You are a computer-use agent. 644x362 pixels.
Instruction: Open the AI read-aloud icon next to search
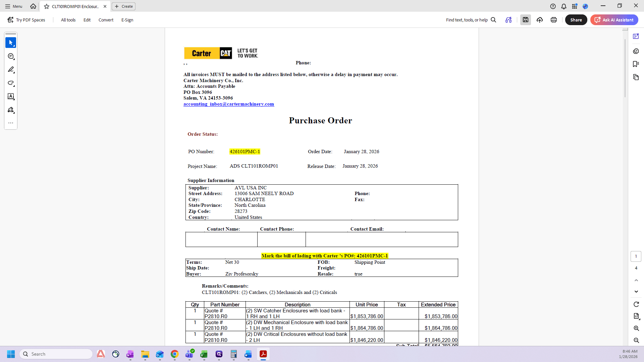point(508,20)
